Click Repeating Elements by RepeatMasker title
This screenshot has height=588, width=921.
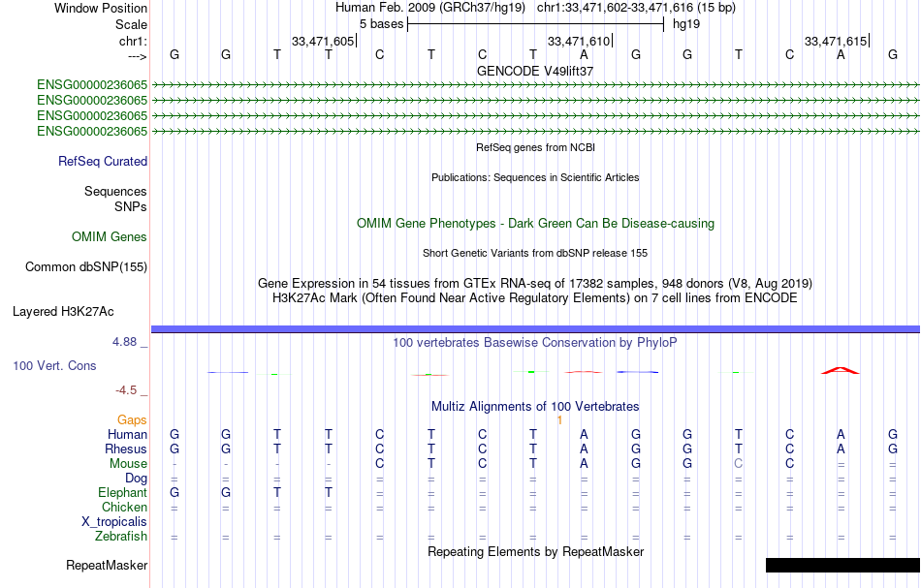point(535,551)
